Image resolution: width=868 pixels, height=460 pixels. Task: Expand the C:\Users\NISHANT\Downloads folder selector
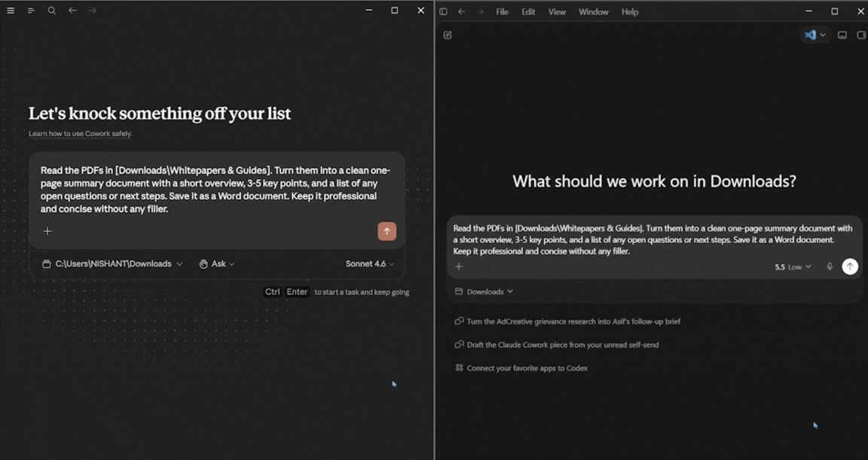point(112,264)
